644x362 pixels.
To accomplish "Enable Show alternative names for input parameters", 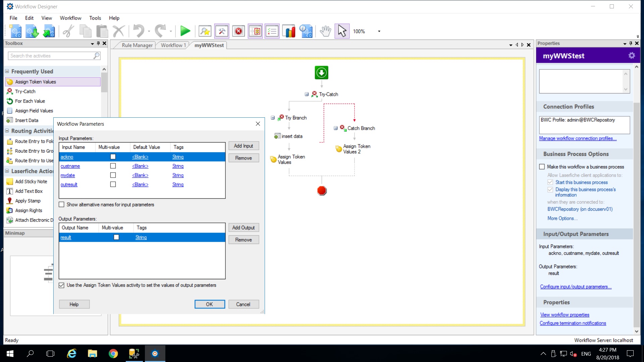I will point(62,204).
